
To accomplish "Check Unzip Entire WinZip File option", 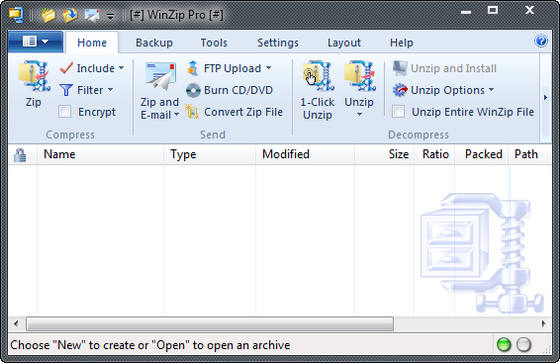I will coord(398,111).
